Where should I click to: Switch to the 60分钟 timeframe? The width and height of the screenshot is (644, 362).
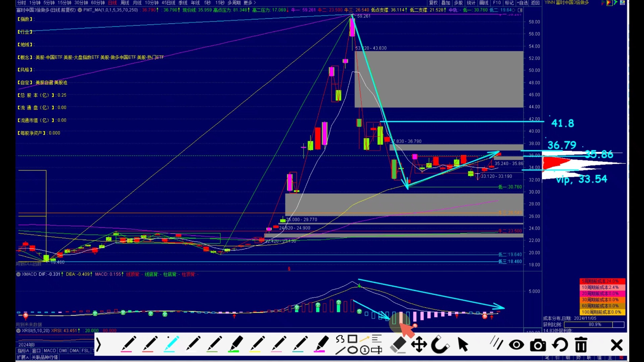pyautogui.click(x=98, y=3)
